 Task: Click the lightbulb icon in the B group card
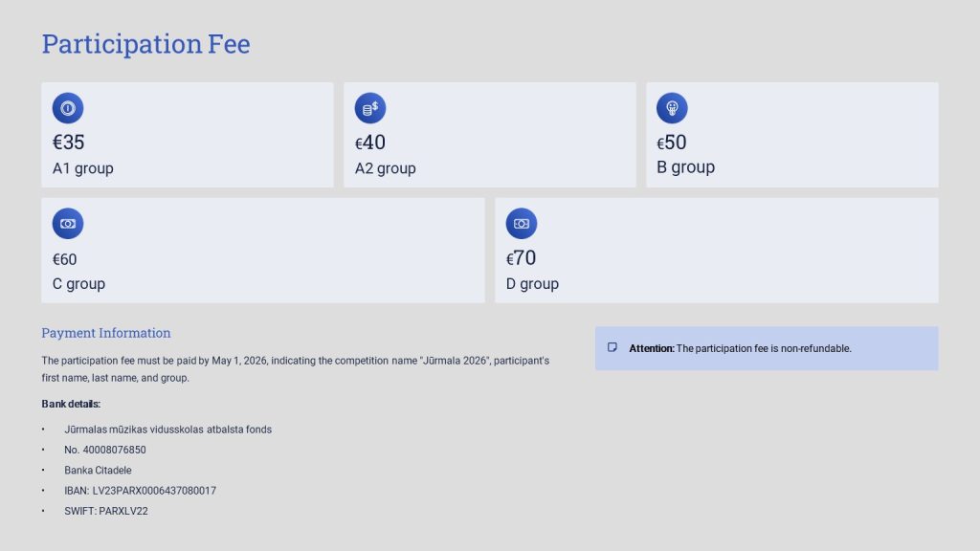tap(672, 108)
